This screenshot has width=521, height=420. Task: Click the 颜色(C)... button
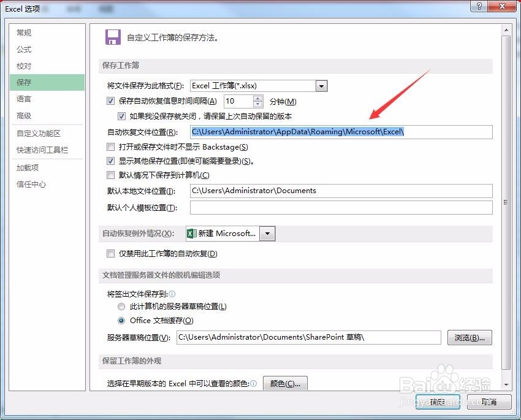(x=285, y=383)
